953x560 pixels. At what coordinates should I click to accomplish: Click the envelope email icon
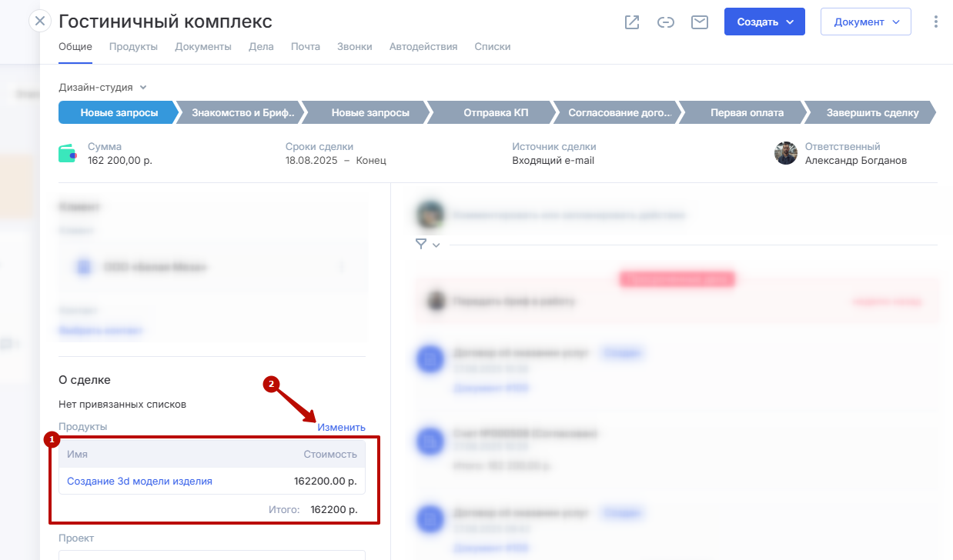tap(699, 22)
